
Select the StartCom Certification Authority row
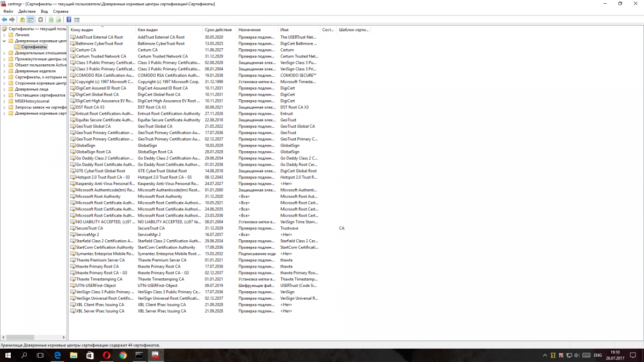[194, 247]
